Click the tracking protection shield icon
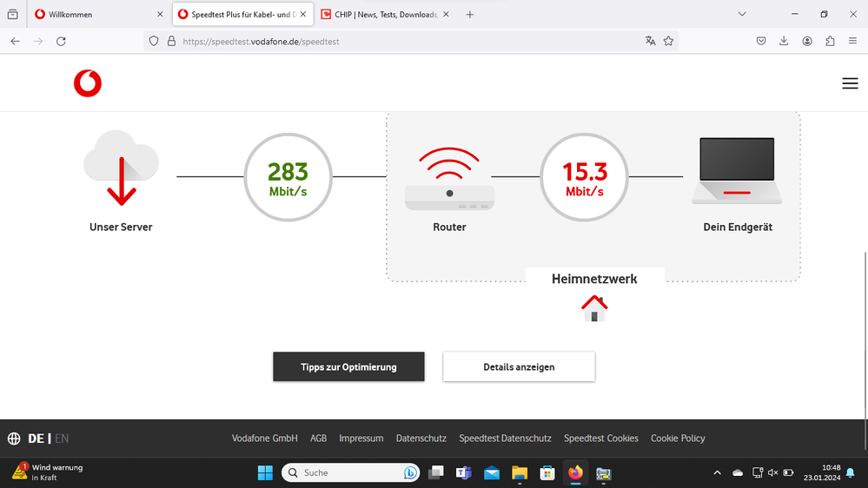This screenshot has width=868, height=488. (x=154, y=42)
